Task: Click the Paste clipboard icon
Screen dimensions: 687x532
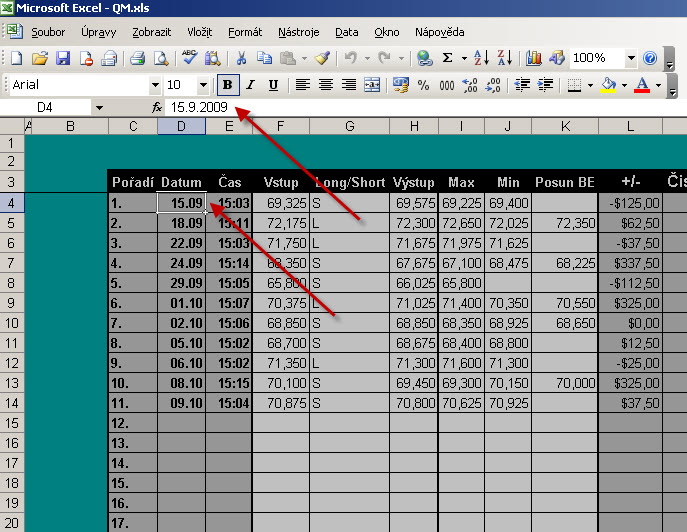Action: coord(288,58)
